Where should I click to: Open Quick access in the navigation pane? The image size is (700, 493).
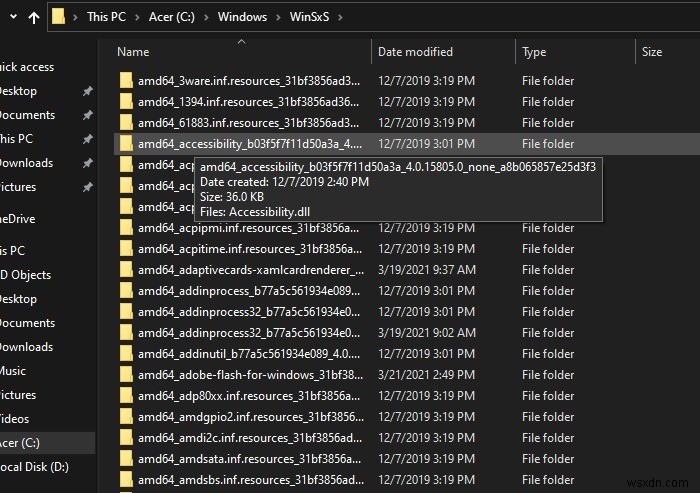27,67
